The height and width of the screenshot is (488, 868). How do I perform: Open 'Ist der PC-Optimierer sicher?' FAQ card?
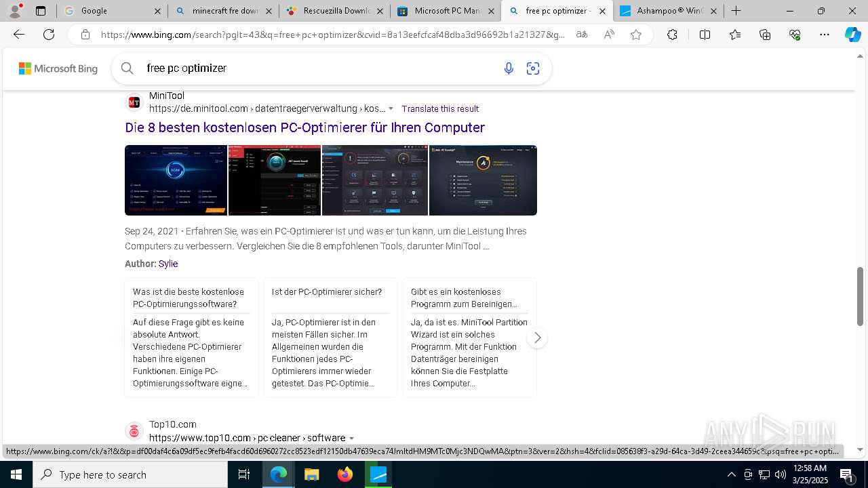(330, 338)
